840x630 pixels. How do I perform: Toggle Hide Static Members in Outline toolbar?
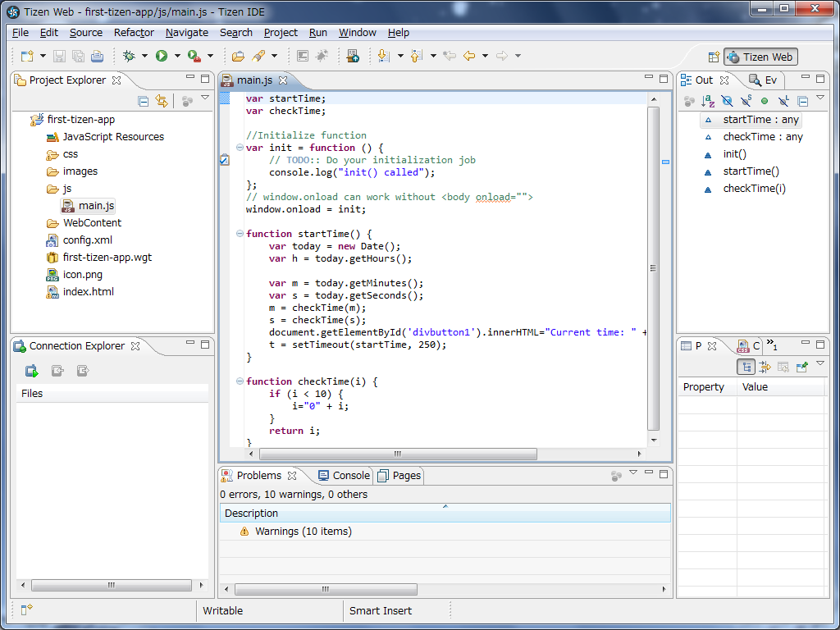pyautogui.click(x=746, y=101)
